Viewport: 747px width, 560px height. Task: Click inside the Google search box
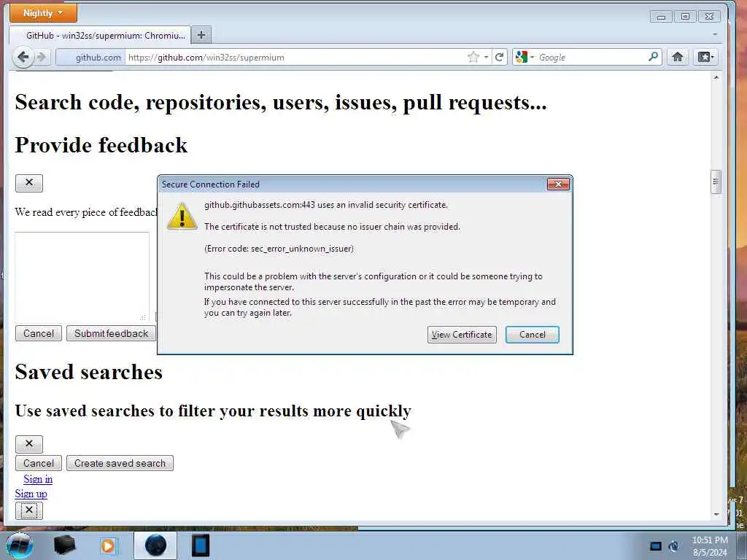[591, 57]
